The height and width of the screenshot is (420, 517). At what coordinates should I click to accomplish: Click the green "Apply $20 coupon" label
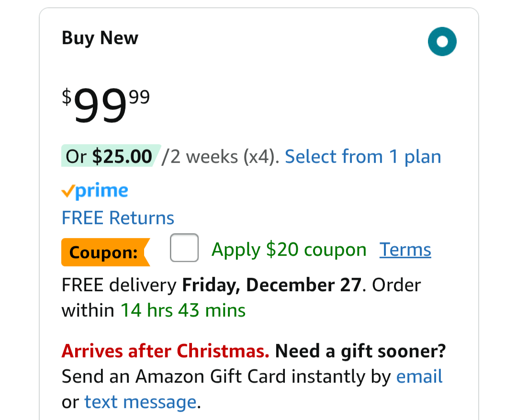click(x=289, y=250)
